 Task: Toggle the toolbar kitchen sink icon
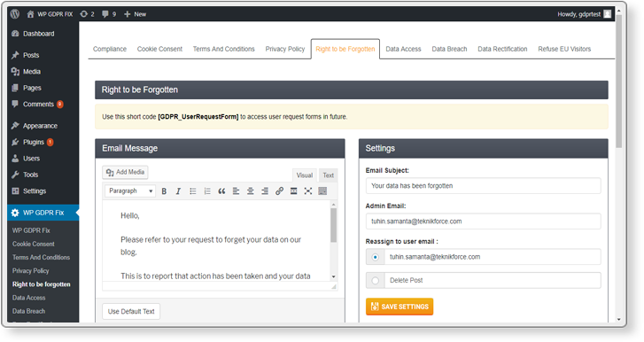322,190
